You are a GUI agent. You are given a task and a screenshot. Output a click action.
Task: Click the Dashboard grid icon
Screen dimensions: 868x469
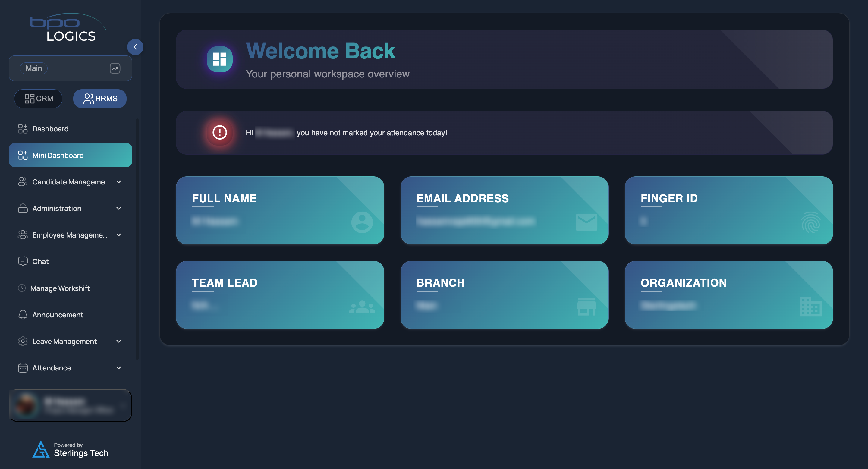tap(23, 129)
